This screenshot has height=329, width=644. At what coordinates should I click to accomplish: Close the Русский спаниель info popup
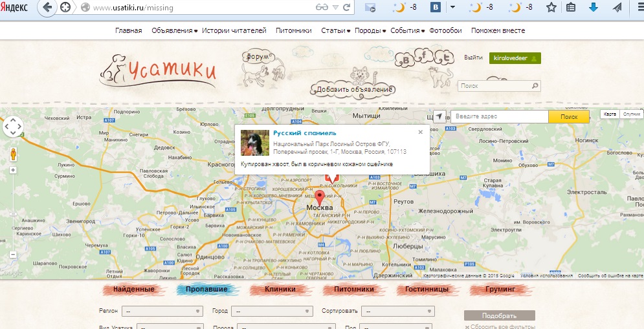(x=420, y=131)
